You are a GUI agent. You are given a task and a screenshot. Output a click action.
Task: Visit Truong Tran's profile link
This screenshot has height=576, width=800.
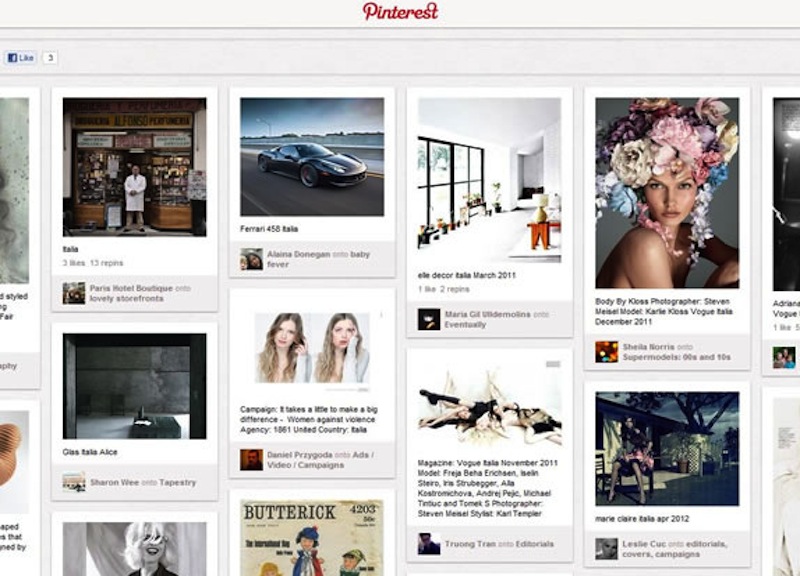click(x=470, y=544)
